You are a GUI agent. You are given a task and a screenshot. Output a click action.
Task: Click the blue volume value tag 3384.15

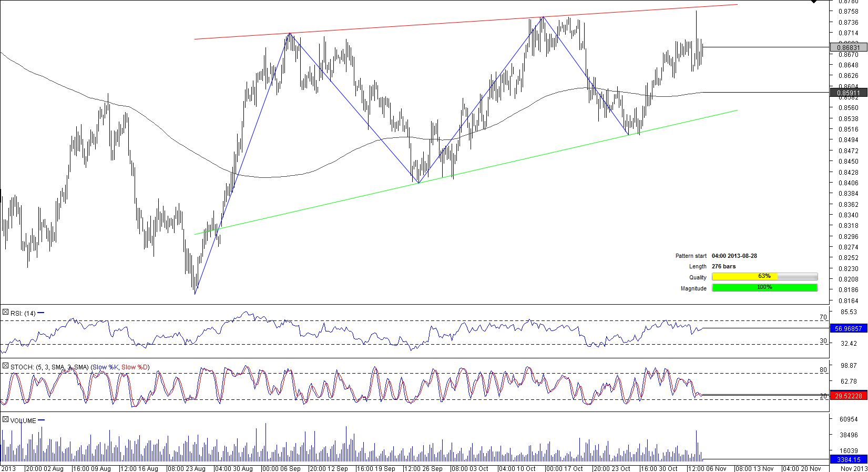coord(848,459)
